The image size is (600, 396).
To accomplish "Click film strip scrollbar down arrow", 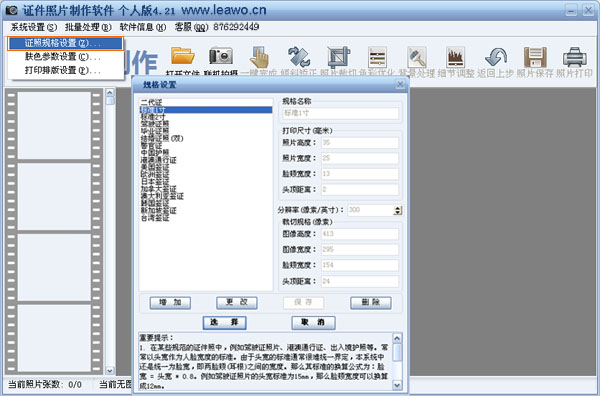I will [110, 370].
